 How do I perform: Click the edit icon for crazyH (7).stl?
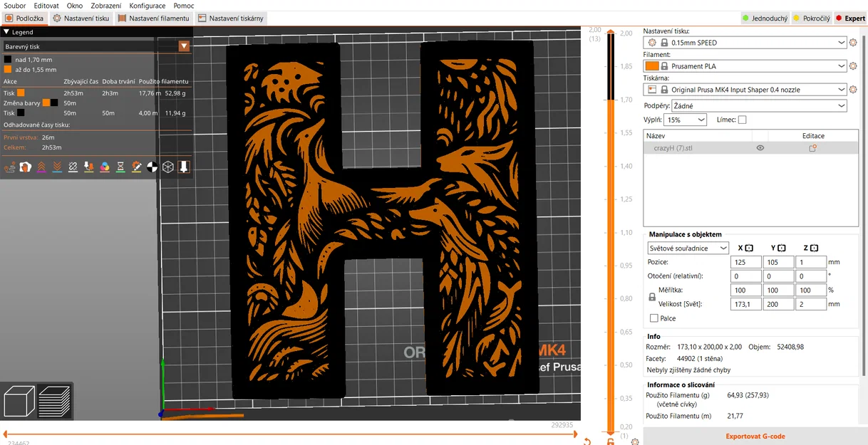pos(812,148)
